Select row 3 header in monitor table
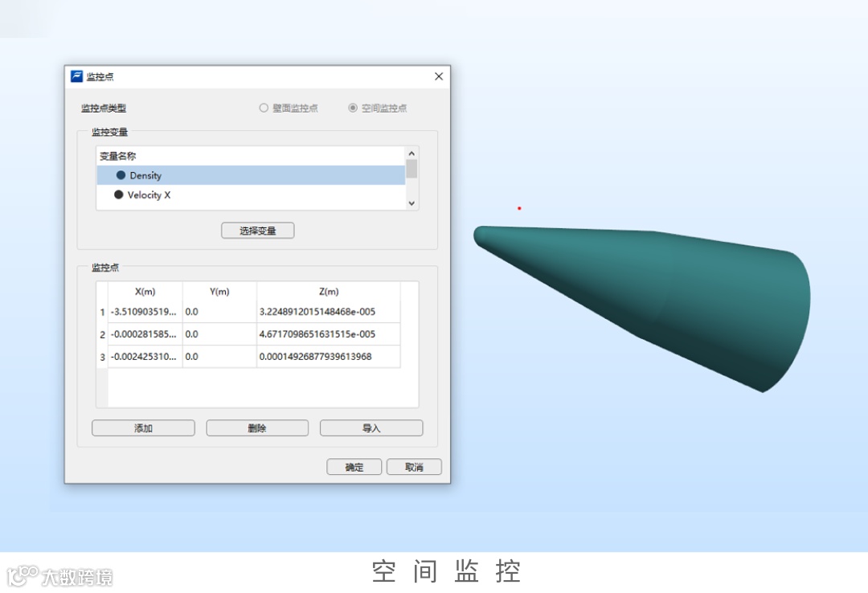Screen dimensions: 868x593 click(x=102, y=357)
